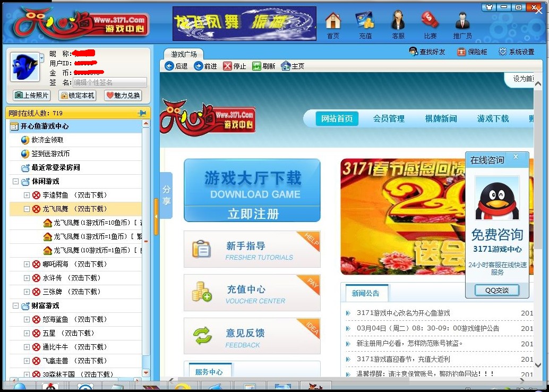The height and width of the screenshot is (392, 549).
Task: Click the 编辑个性签名 signature field
Action: click(110, 82)
